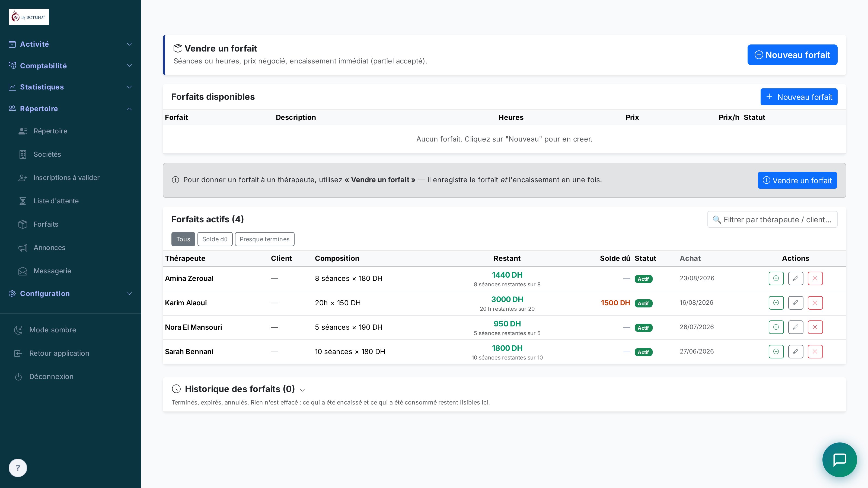Viewport: 868px width, 488px height.
Task: Edit Amina Zeroual's forfait with the pencil icon
Action: (796, 278)
